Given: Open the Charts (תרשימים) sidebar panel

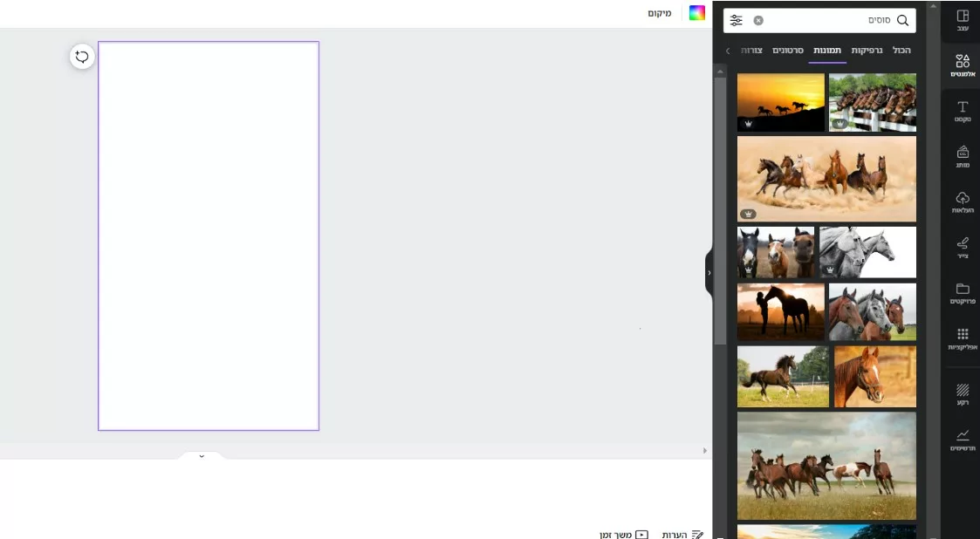Looking at the screenshot, I should pos(963,440).
